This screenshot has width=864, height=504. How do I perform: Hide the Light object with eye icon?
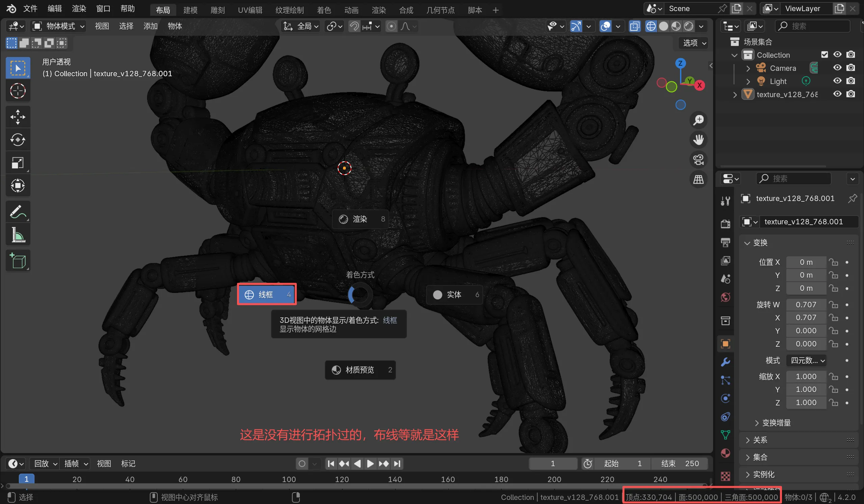click(x=837, y=81)
